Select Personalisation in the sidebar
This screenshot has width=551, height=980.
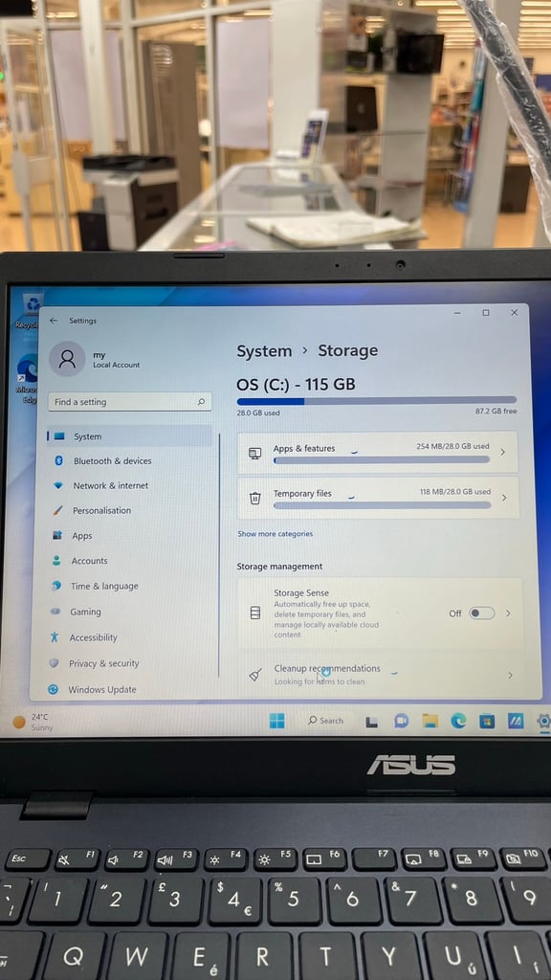(101, 511)
